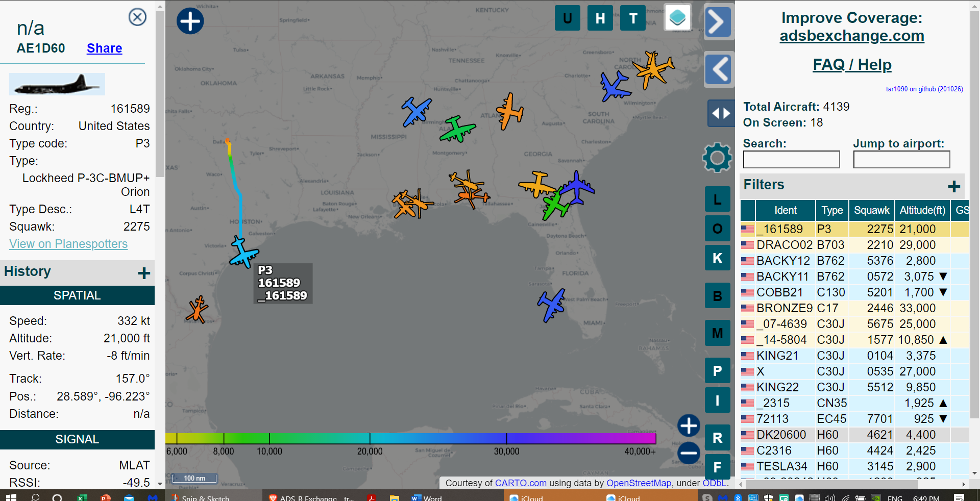Click the left chevron sidebar button
The height and width of the screenshot is (501, 980).
719,69
